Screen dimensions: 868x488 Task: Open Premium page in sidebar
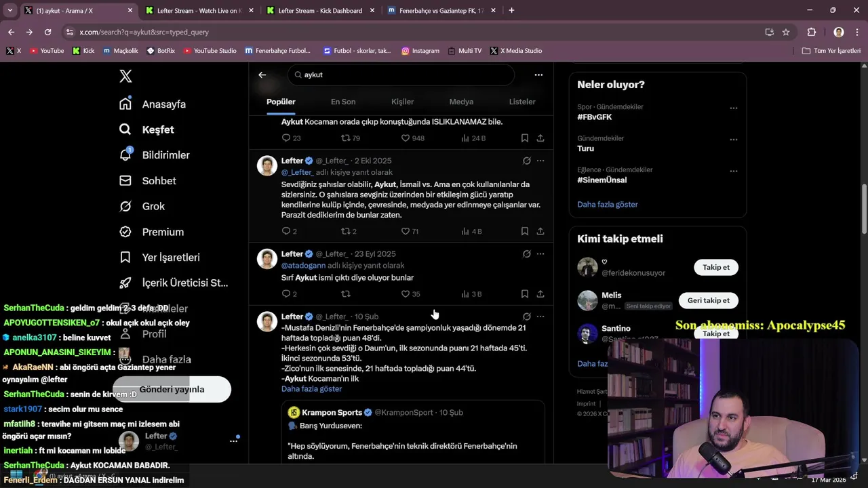coord(151,232)
